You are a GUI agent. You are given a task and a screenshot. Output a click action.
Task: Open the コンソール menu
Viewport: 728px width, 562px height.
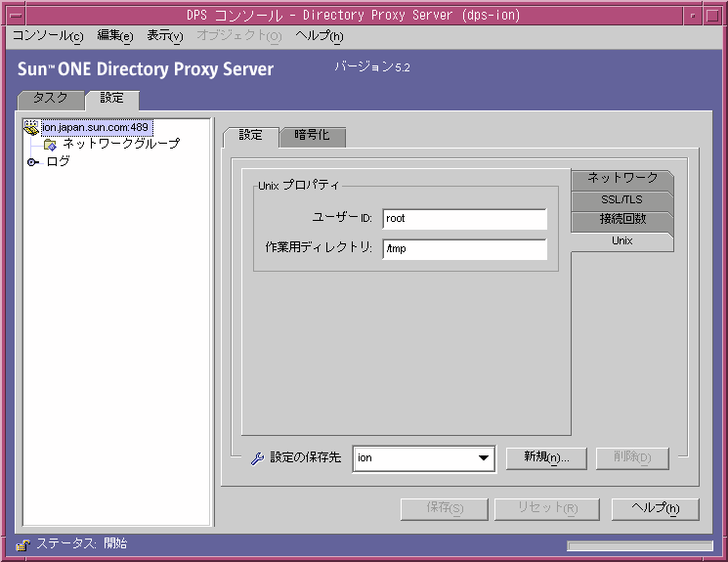[x=48, y=36]
